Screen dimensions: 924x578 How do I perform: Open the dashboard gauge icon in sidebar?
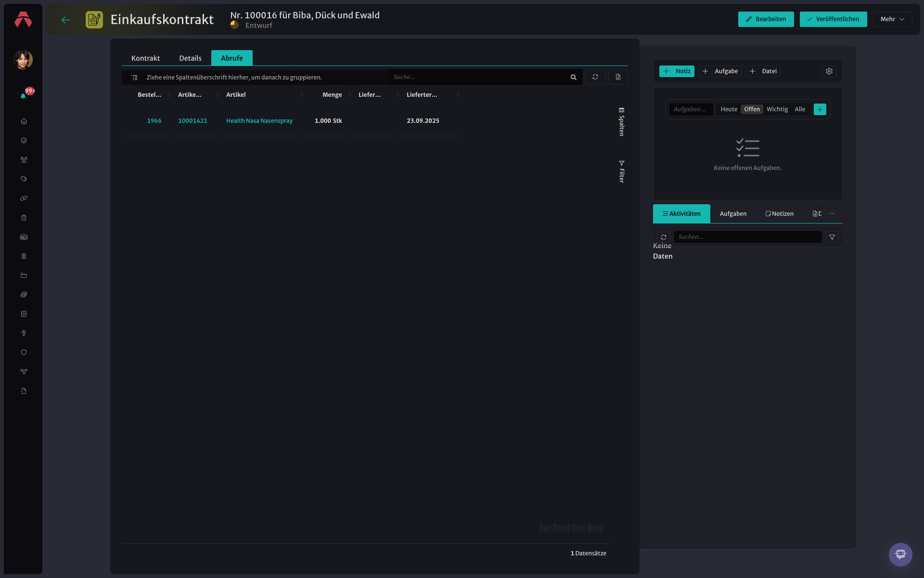pyautogui.click(x=24, y=141)
